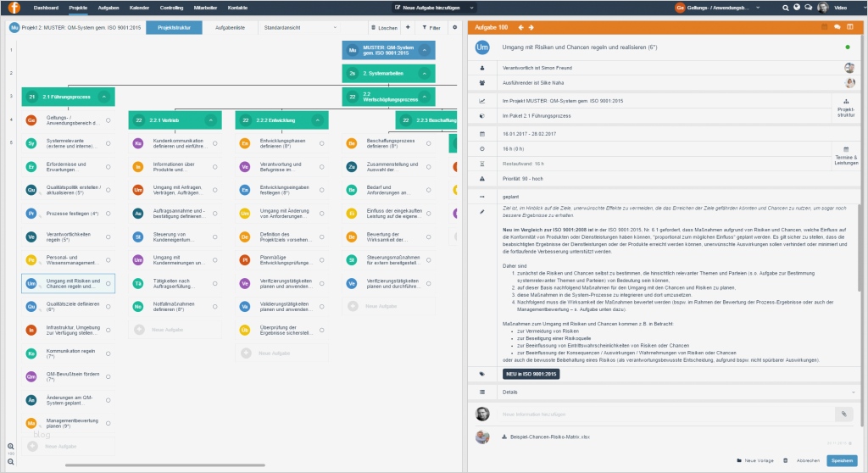868x473 pixels.
Task: Click the globe icon in top bar
Action: (797, 8)
